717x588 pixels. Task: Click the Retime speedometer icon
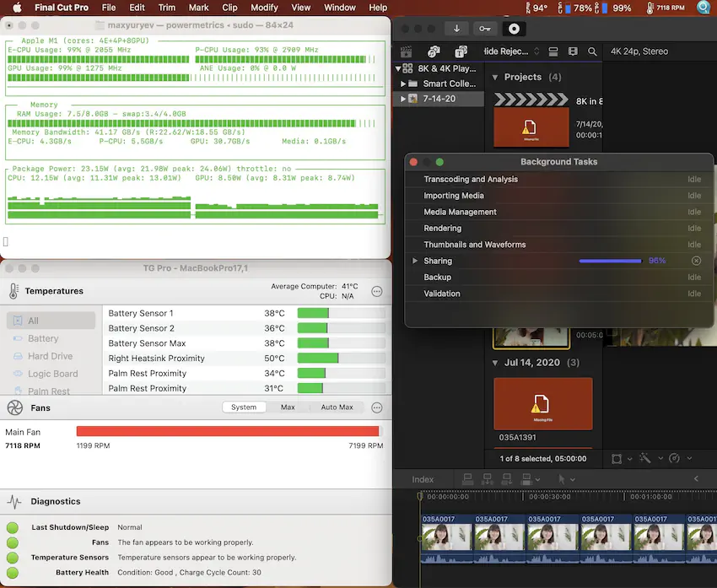(x=675, y=458)
